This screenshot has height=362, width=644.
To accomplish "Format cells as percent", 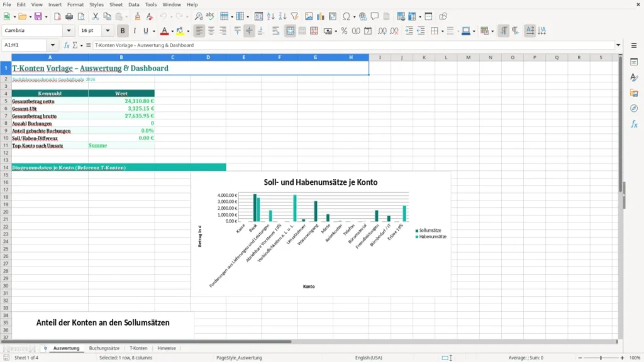I will (x=344, y=31).
